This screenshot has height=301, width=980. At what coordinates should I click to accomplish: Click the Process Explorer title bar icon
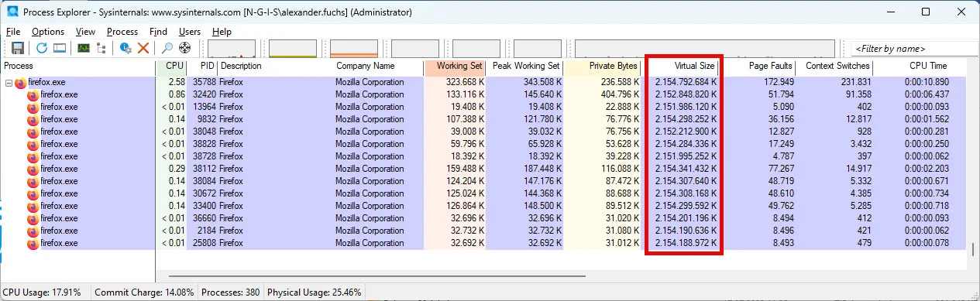click(x=13, y=12)
